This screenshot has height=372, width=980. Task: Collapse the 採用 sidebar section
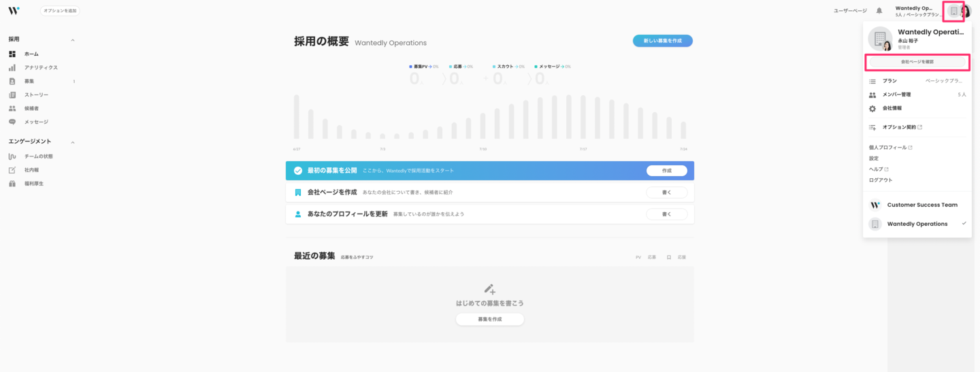pos(73,40)
